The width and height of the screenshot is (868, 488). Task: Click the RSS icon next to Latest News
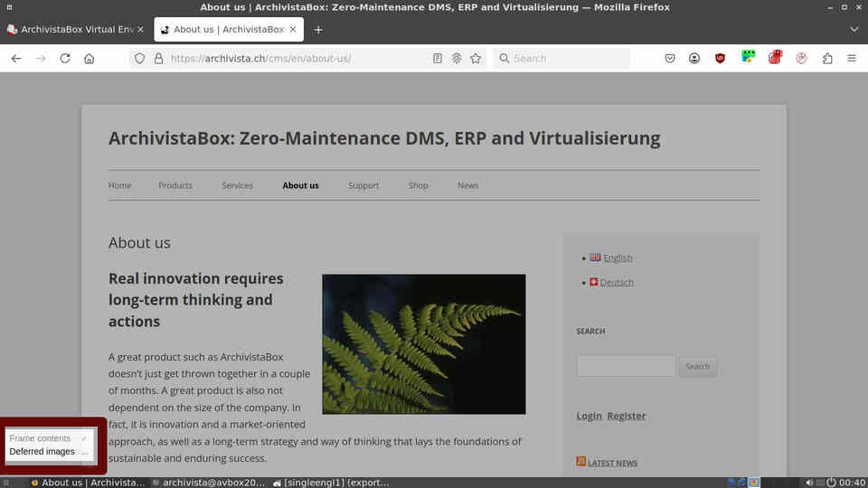(580, 462)
